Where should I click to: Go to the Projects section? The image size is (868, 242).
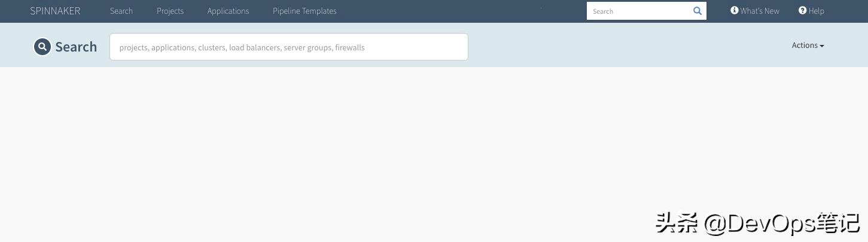[170, 11]
